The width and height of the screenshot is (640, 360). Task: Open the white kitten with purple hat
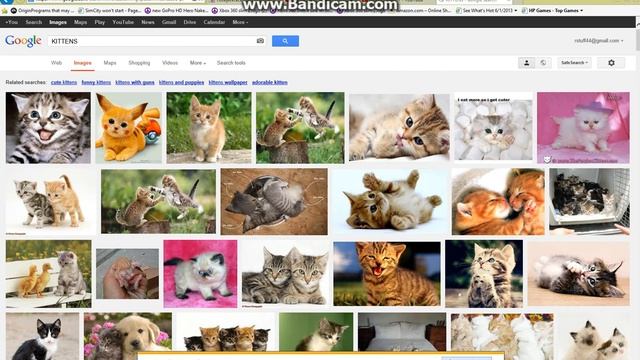click(583, 128)
